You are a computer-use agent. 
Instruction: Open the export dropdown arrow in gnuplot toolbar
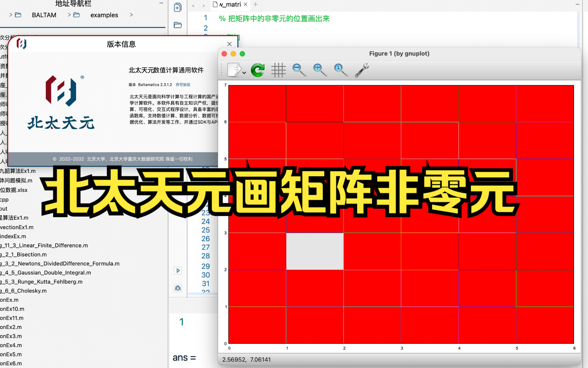[244, 73]
